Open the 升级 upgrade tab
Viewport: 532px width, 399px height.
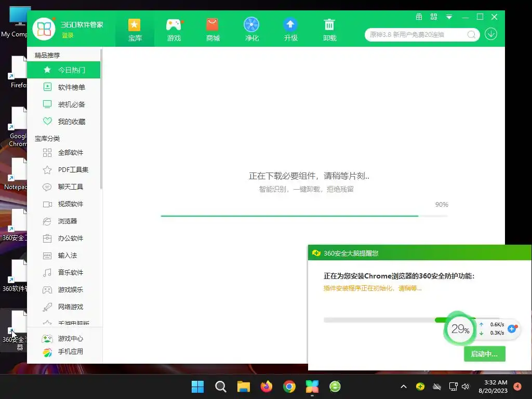tap(290, 30)
